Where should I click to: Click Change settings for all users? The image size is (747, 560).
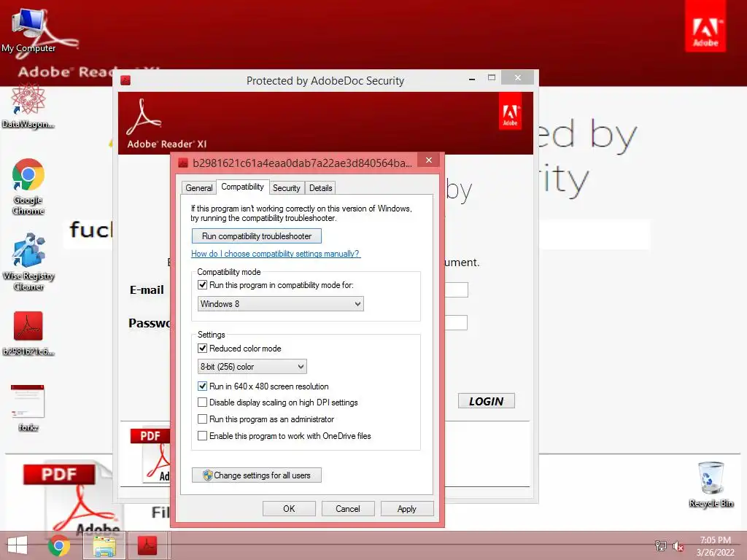coord(257,475)
